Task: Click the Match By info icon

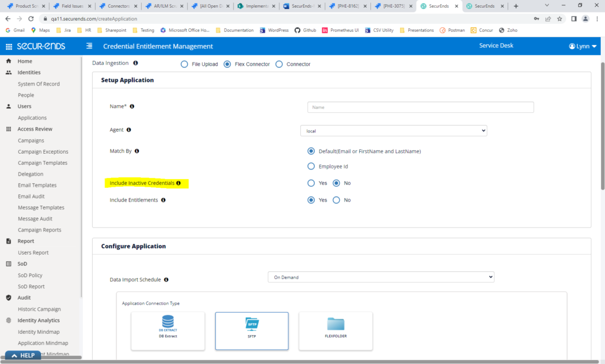Action: tap(137, 151)
